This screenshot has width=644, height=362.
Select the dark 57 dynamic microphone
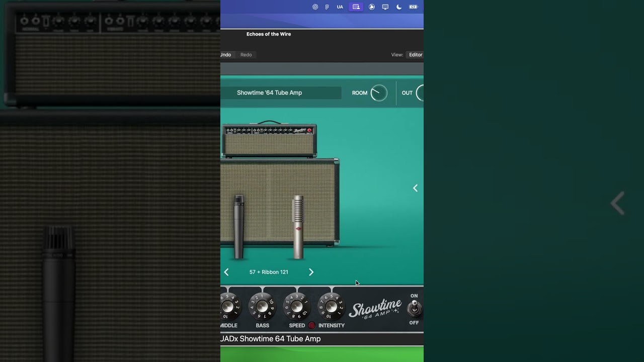click(238, 227)
